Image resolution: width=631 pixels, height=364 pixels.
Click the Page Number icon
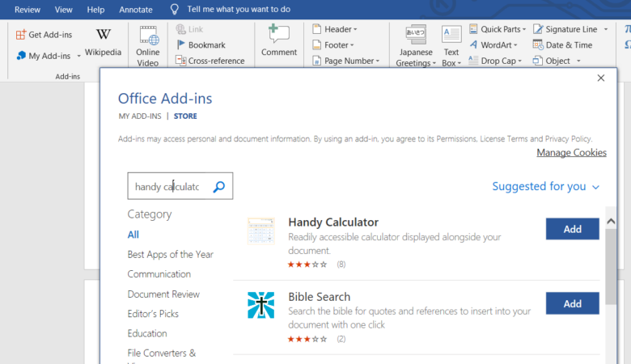pos(316,61)
